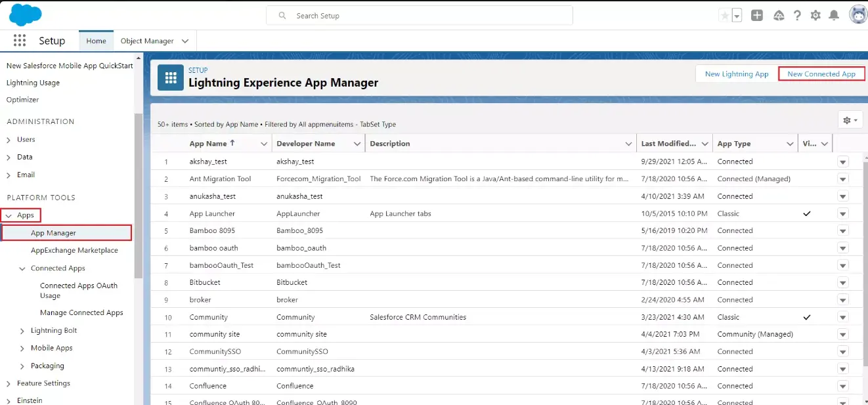
Task: Open the Last Modified column menu chevron
Action: click(x=705, y=144)
